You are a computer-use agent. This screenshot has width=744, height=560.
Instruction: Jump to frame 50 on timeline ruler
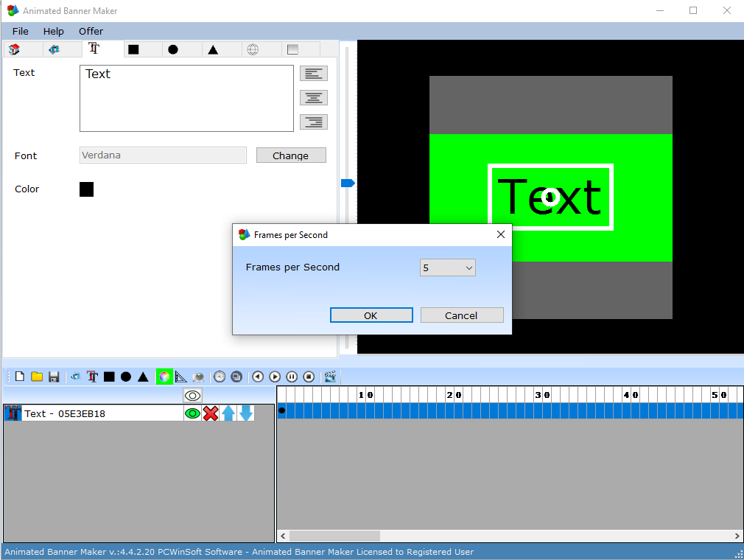719,395
